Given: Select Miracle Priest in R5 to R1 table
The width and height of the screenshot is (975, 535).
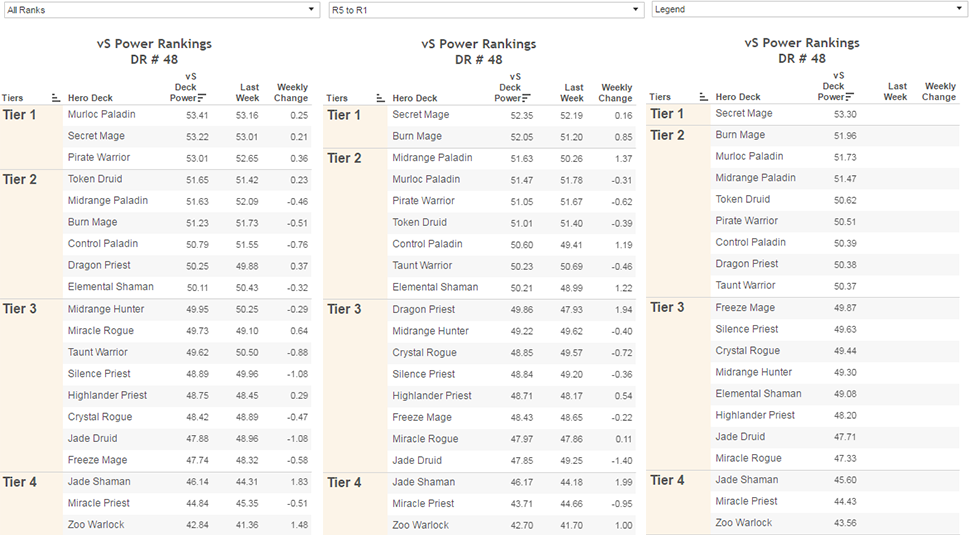Looking at the screenshot, I should click(423, 503).
